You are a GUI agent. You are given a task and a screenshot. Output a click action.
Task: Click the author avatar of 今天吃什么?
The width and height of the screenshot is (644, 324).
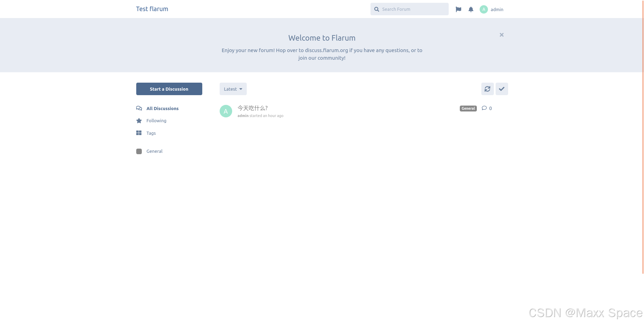(x=226, y=111)
